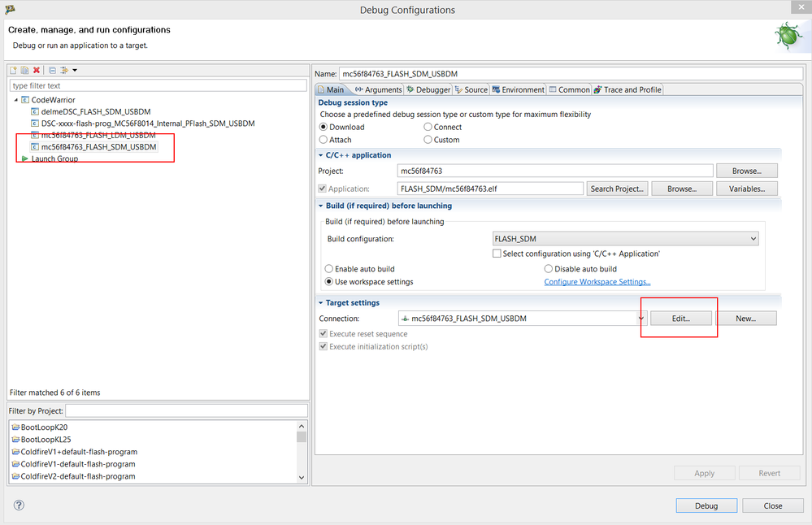Click New button for the connection
Viewport: 812px width, 525px height.
[x=745, y=319]
